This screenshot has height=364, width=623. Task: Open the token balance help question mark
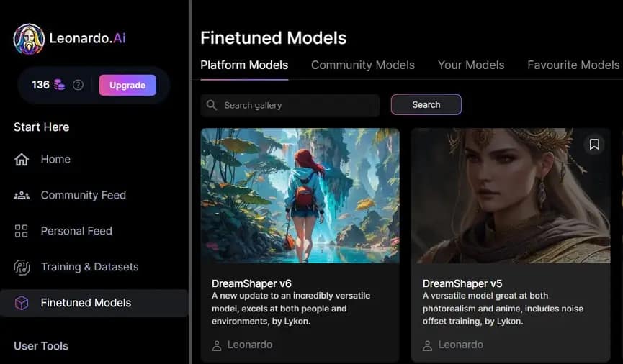tap(78, 85)
